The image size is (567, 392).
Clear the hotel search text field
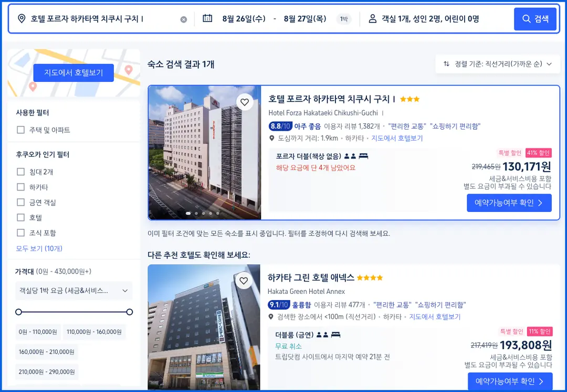point(184,19)
